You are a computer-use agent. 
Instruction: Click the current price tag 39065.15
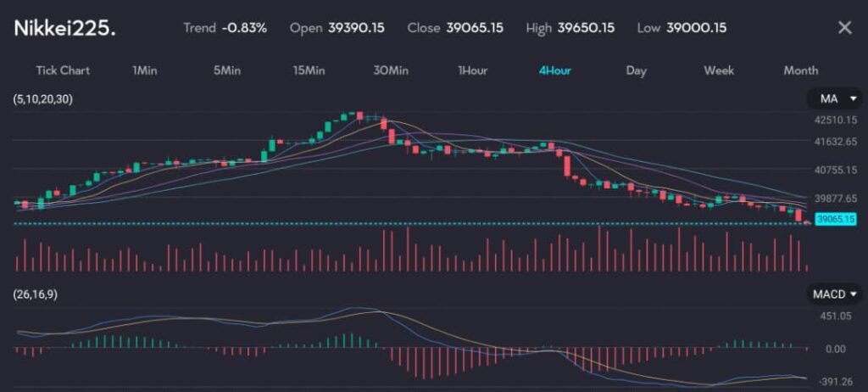click(x=835, y=219)
